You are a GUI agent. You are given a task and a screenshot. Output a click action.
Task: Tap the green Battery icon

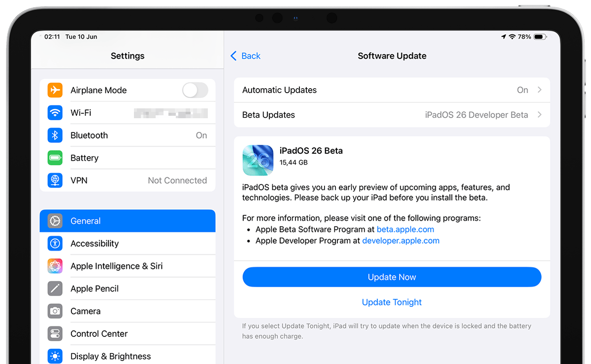[x=55, y=158]
